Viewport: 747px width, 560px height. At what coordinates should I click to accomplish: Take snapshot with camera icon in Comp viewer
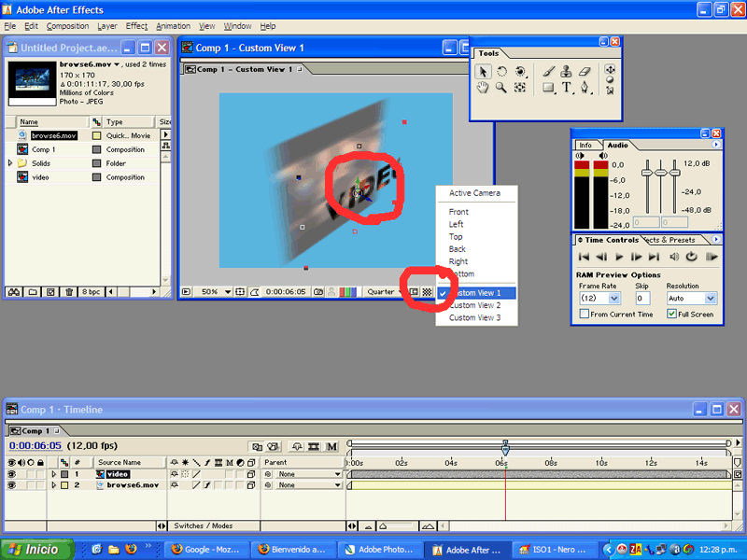[x=318, y=292]
